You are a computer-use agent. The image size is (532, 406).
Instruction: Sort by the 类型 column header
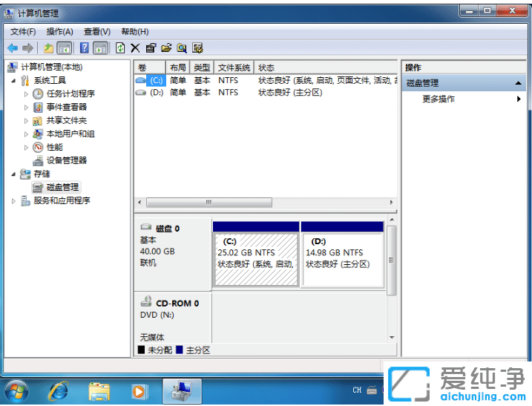click(202, 68)
